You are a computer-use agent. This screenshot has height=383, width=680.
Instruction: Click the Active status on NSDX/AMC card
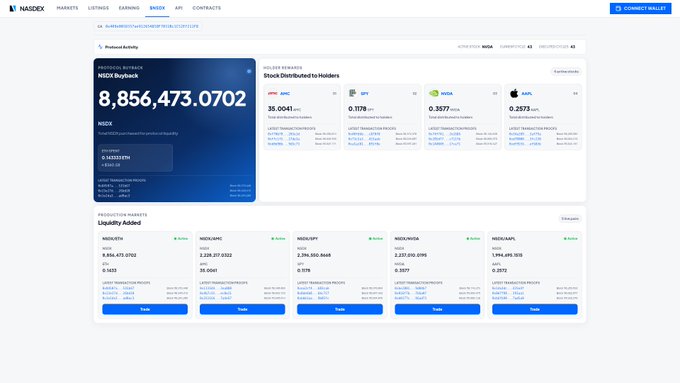(x=278, y=239)
